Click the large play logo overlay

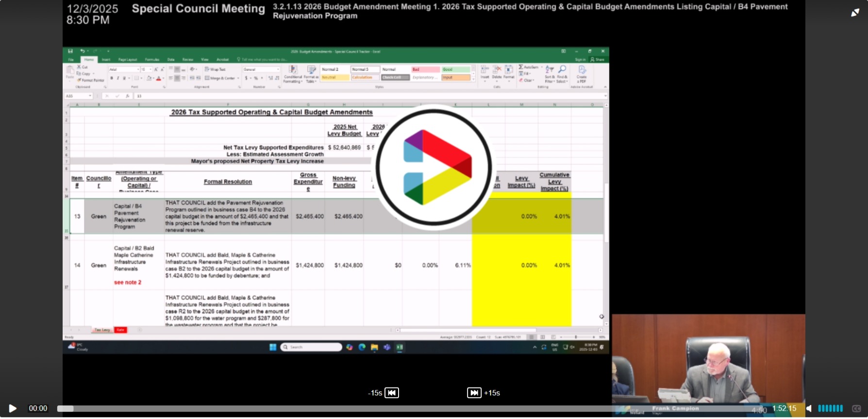tap(434, 167)
